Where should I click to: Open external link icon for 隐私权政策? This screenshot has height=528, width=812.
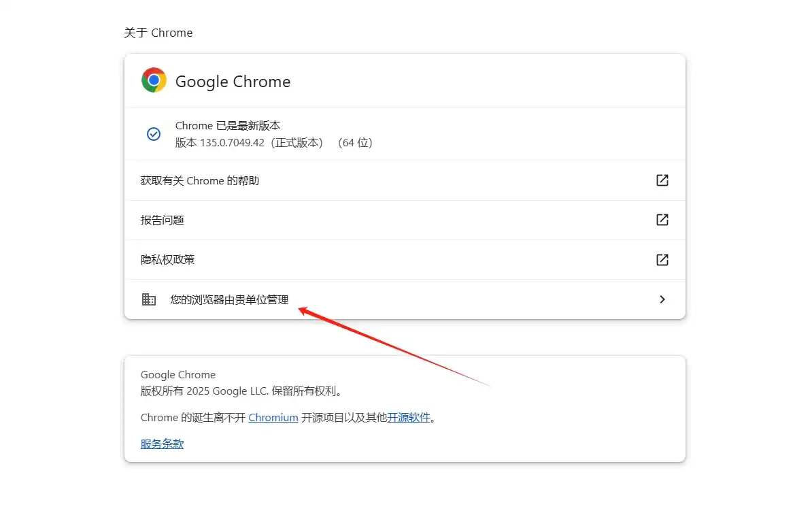(x=662, y=260)
